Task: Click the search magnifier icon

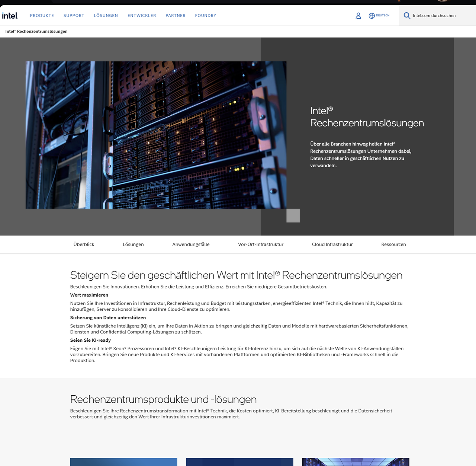Action: point(407,16)
